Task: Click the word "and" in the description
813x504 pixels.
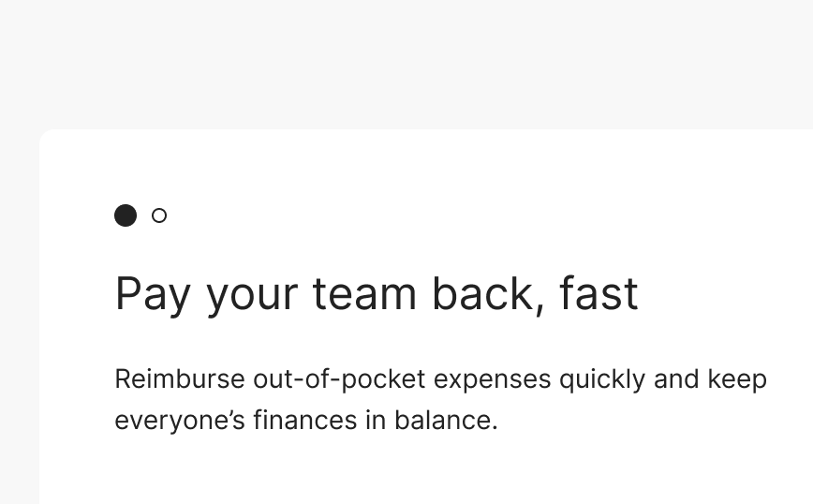Action: point(676,379)
